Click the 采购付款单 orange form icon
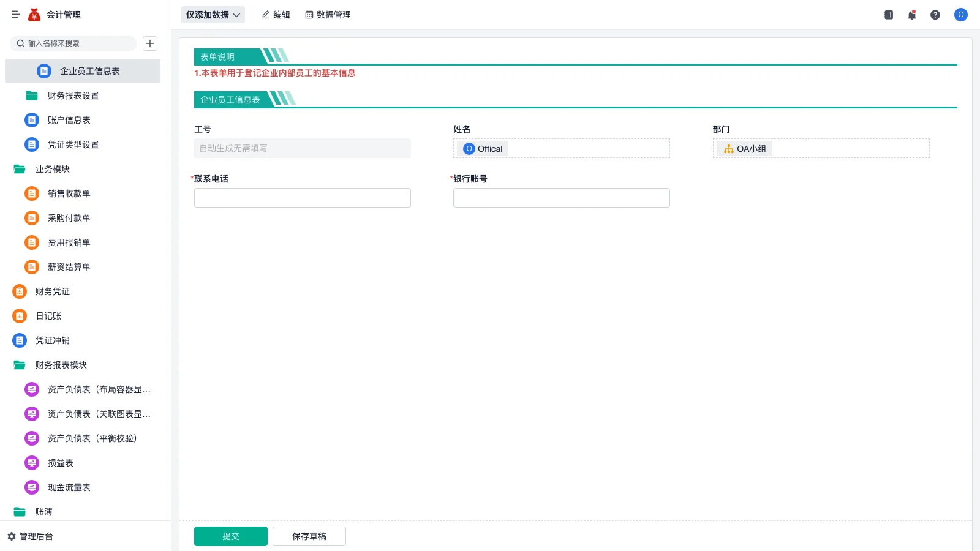The height and width of the screenshot is (551, 980). pyautogui.click(x=32, y=218)
